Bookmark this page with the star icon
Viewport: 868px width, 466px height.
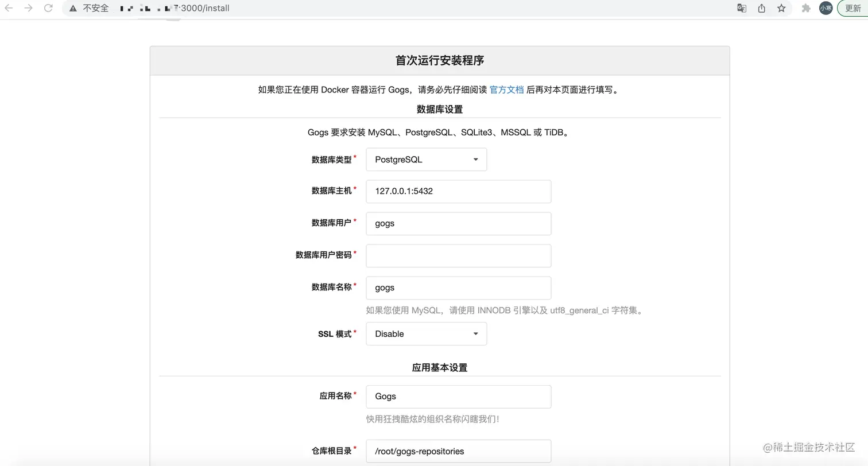coord(781,8)
